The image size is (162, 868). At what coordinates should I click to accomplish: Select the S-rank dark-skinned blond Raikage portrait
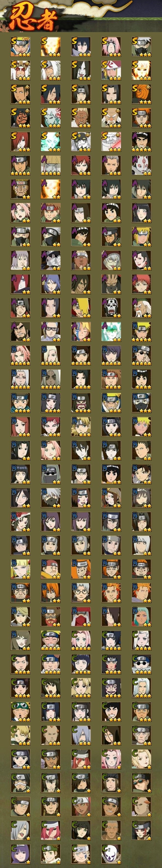coord(81,118)
